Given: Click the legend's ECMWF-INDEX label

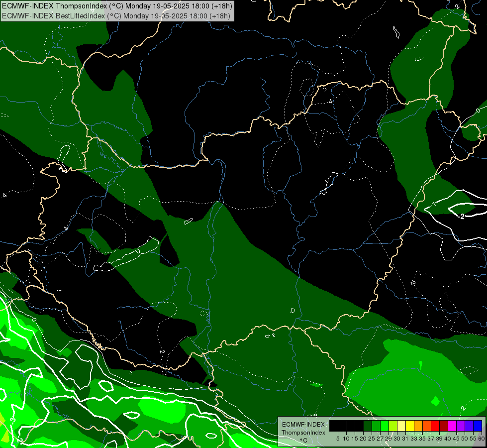Looking at the screenshot, I should [x=303, y=425].
